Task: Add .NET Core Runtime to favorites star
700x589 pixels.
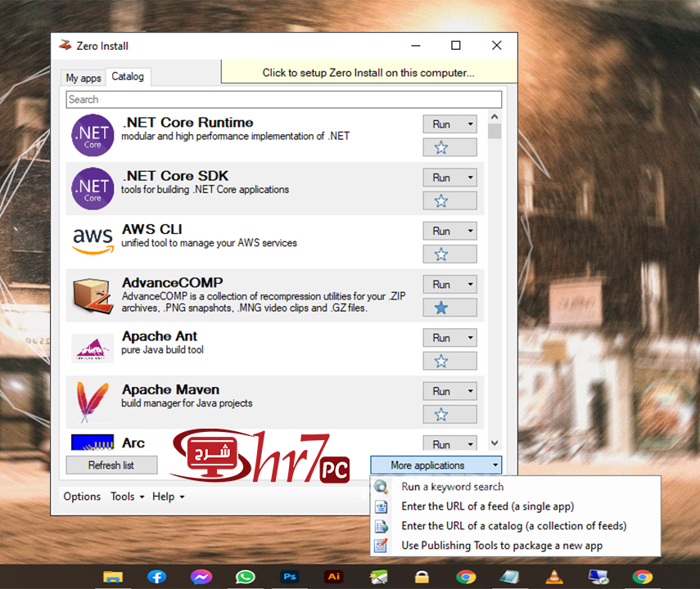Action: click(x=450, y=147)
